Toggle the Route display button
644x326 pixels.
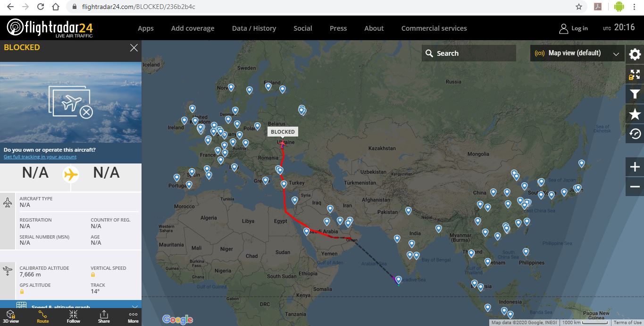(x=42, y=317)
